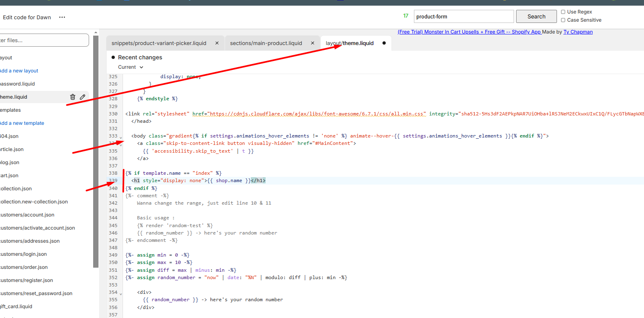Open customers/reset_password.json file
Viewport: 644px width, 318px height.
36,293
